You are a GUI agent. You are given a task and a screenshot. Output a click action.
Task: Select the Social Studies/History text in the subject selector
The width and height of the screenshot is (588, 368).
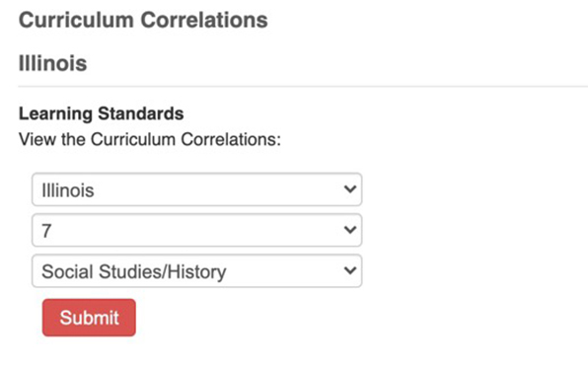pos(134,271)
